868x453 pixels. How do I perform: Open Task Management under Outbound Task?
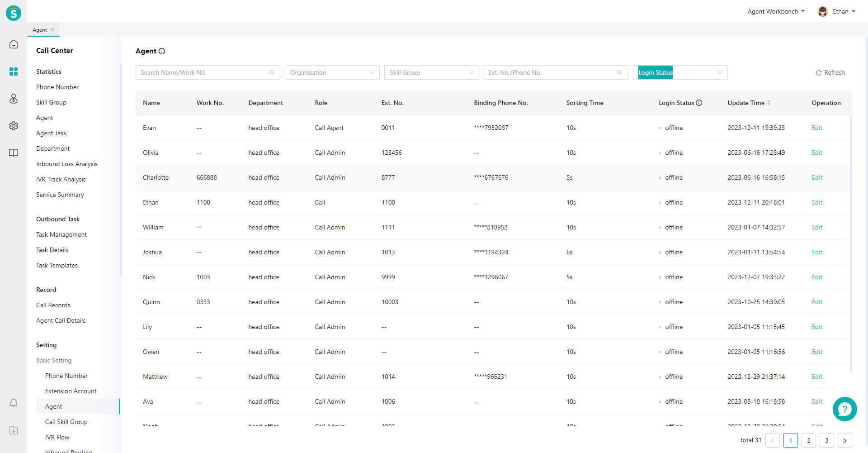[61, 234]
